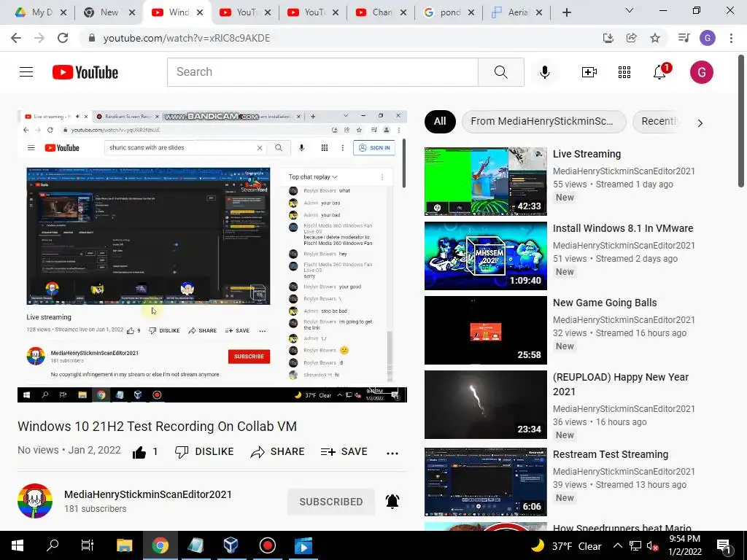This screenshot has height=560, width=747.
Task: Open the Happy New Year 2021 thumbnail
Action: [x=485, y=404]
